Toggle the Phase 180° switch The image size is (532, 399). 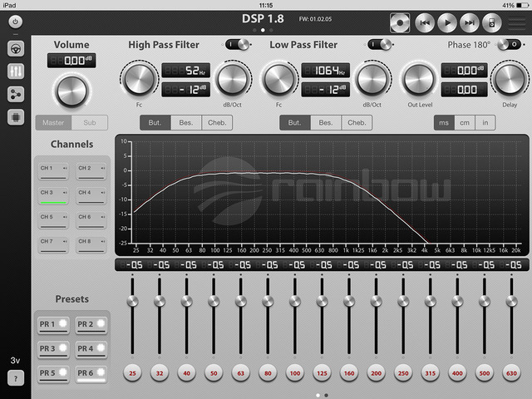[509, 44]
